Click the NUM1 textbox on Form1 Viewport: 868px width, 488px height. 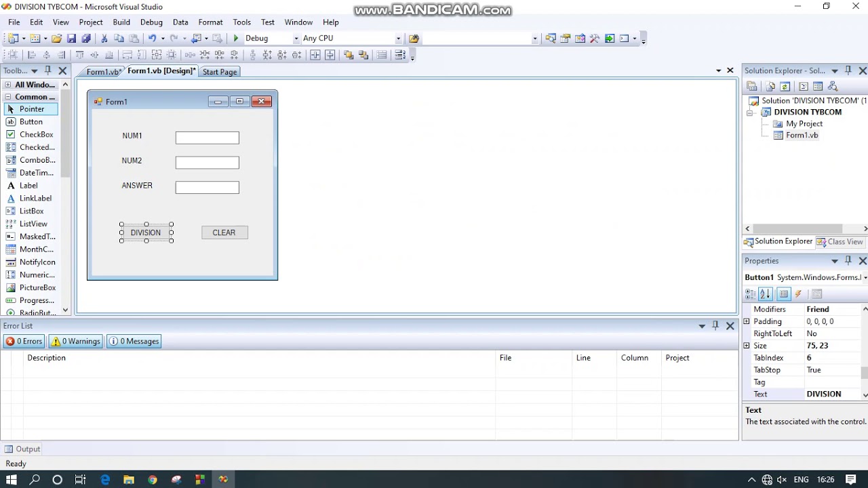208,138
